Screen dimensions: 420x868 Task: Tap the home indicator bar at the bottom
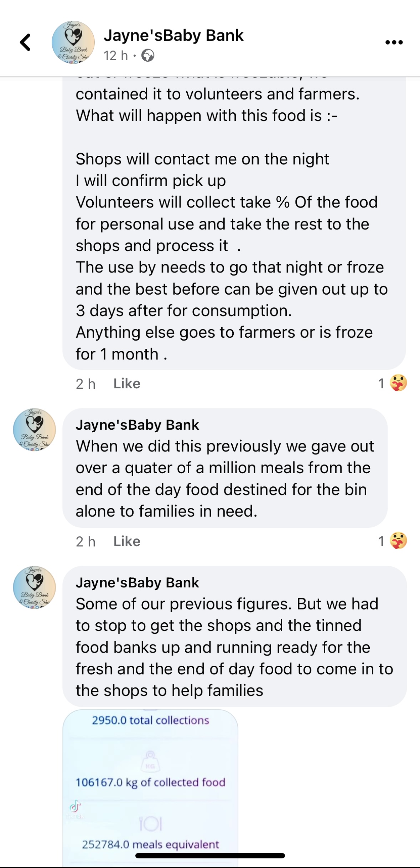pyautogui.click(x=210, y=856)
